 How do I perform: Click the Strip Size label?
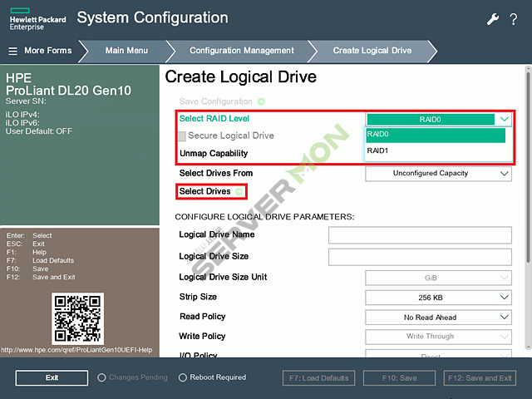(198, 297)
